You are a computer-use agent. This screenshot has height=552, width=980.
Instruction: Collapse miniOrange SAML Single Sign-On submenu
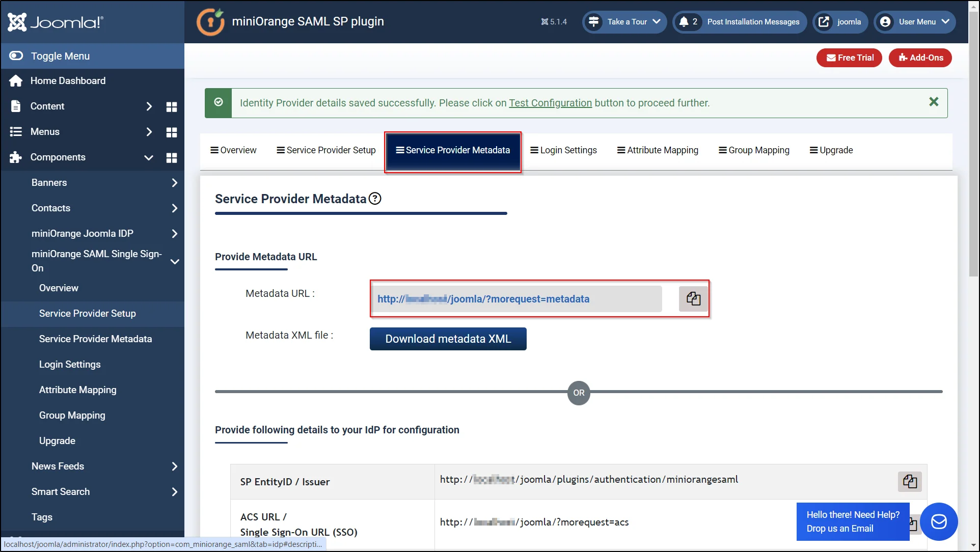tap(174, 261)
